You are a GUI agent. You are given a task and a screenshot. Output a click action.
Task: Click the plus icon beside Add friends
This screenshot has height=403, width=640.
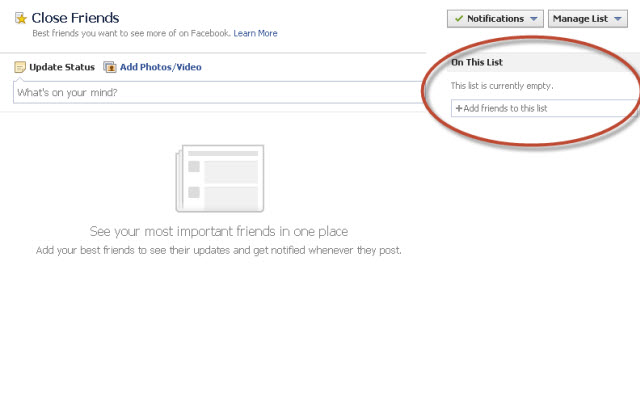click(x=459, y=108)
